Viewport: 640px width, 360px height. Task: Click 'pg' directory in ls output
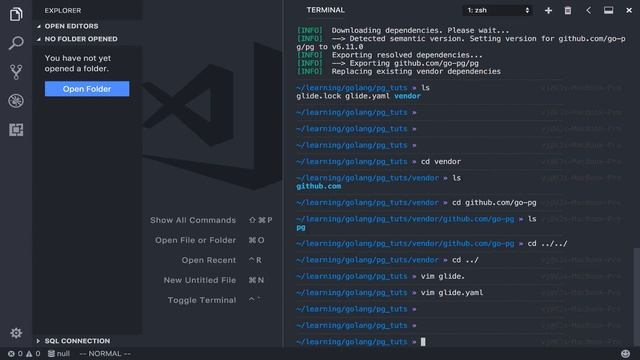click(x=301, y=227)
